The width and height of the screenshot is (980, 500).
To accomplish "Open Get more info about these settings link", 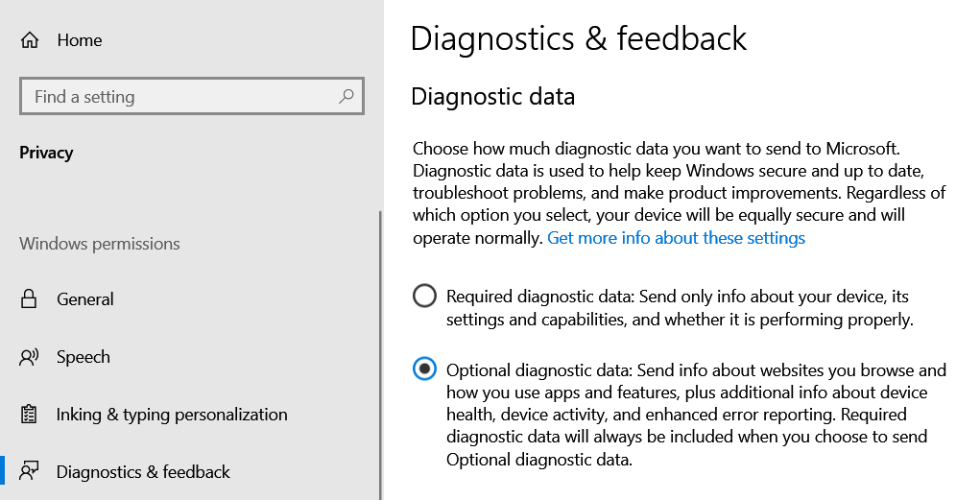I will [677, 238].
